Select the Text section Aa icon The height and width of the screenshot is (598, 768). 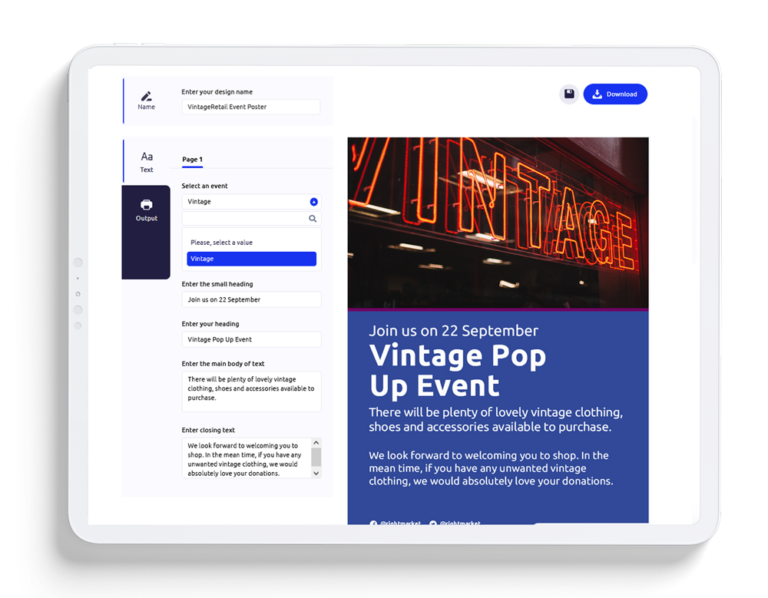146,156
